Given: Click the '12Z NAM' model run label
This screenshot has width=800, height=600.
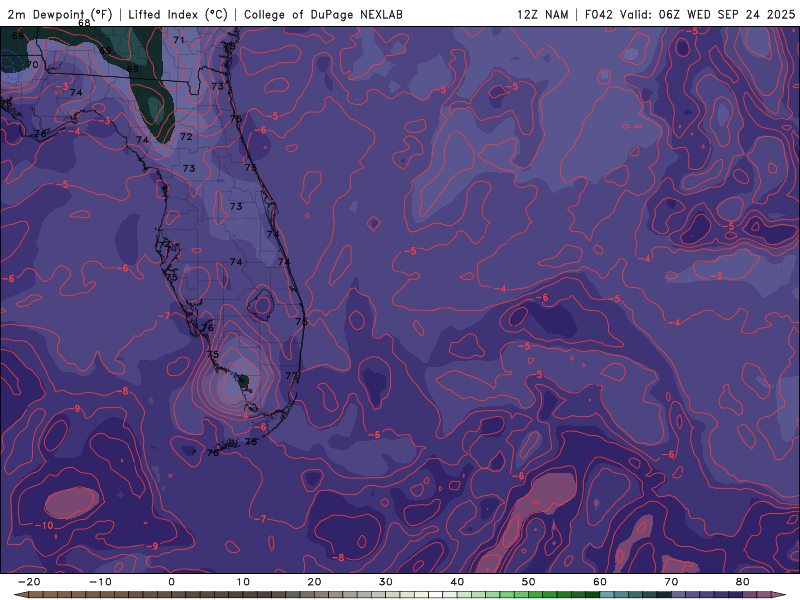Looking at the screenshot, I should [542, 14].
